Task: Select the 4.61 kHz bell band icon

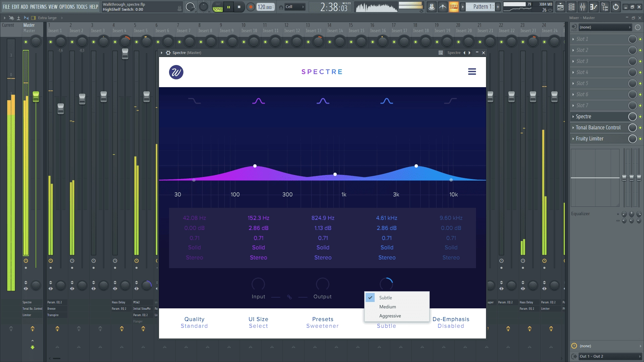Action: click(x=387, y=101)
